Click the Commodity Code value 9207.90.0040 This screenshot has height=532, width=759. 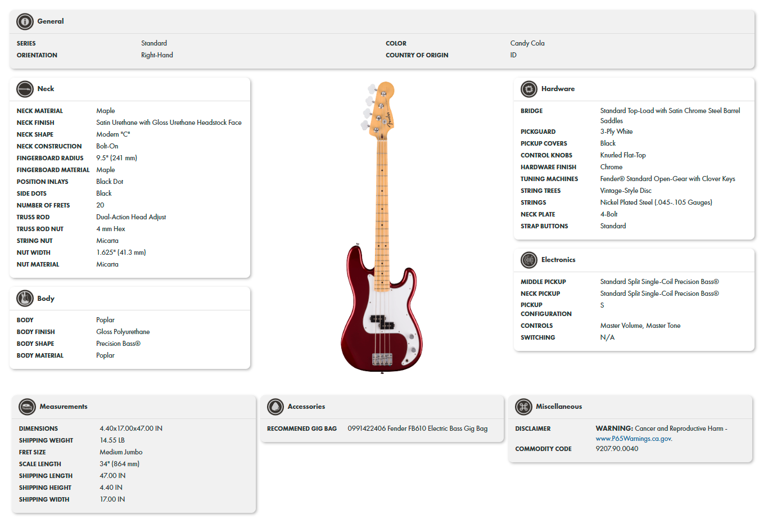pos(616,449)
